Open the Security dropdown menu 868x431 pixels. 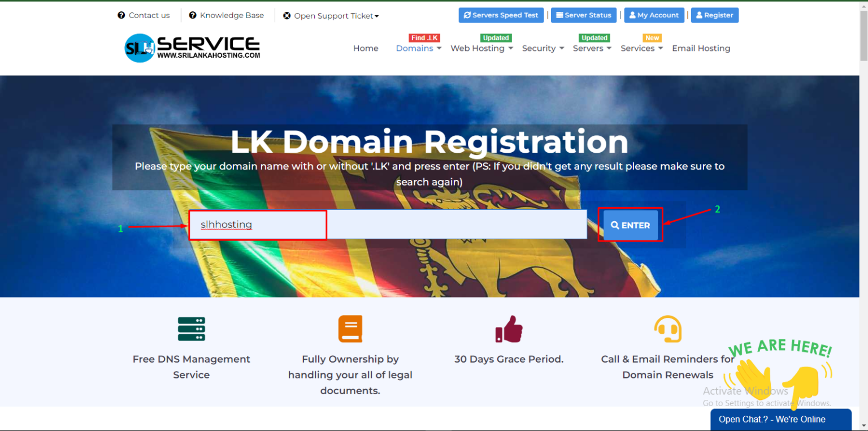[x=542, y=49]
